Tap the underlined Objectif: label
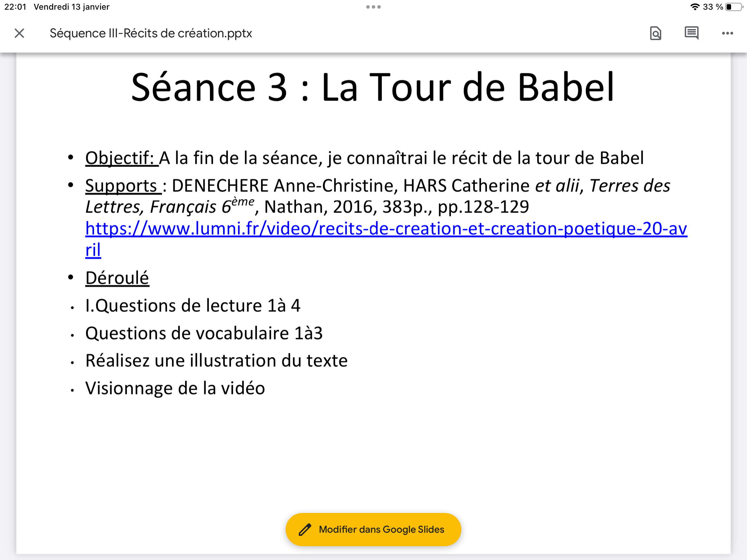 [120, 158]
